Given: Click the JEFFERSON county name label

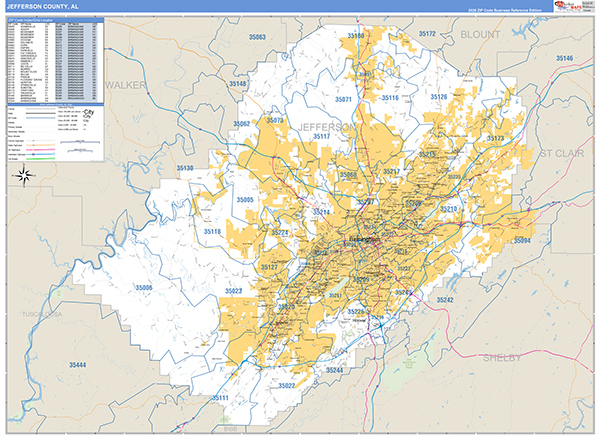Looking at the screenshot, I should [x=326, y=127].
